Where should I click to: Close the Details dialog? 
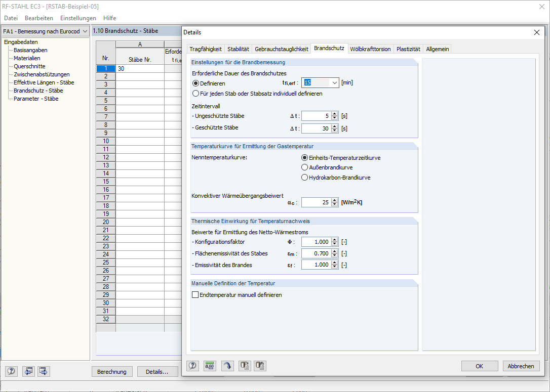pos(537,32)
